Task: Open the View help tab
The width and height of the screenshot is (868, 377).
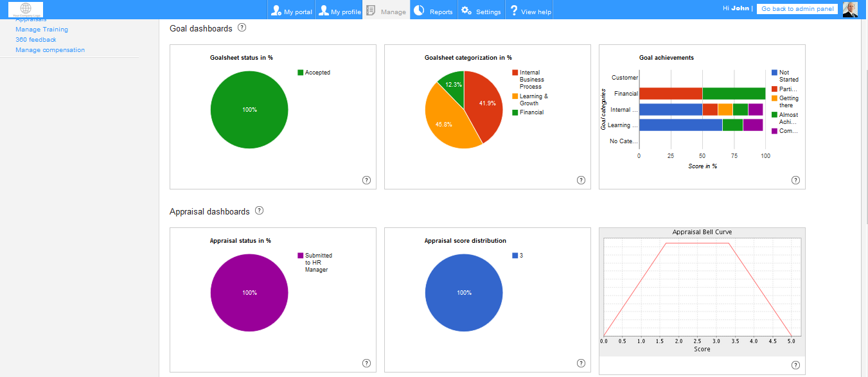Action: tap(529, 10)
